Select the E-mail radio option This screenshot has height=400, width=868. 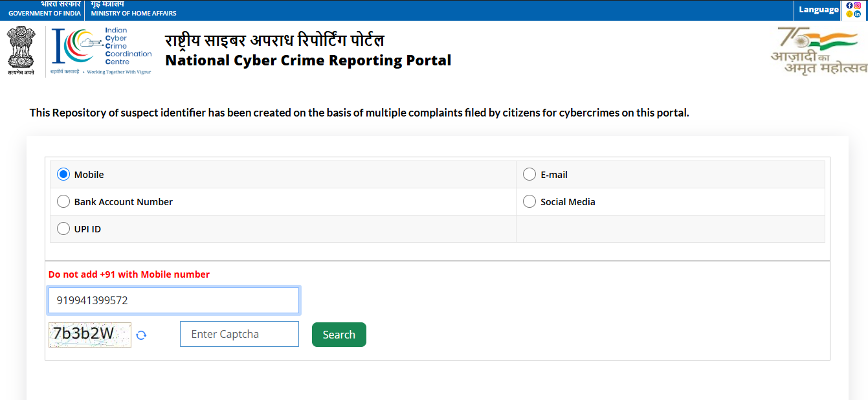click(529, 175)
